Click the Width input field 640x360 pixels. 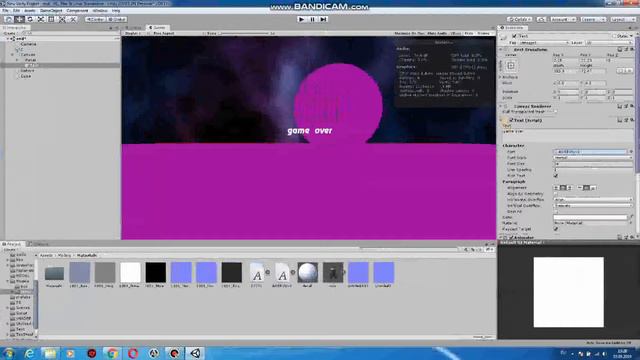[565, 71]
